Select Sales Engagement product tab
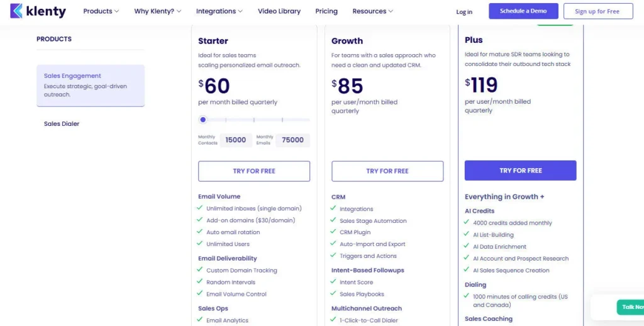644x326 pixels. click(90, 85)
